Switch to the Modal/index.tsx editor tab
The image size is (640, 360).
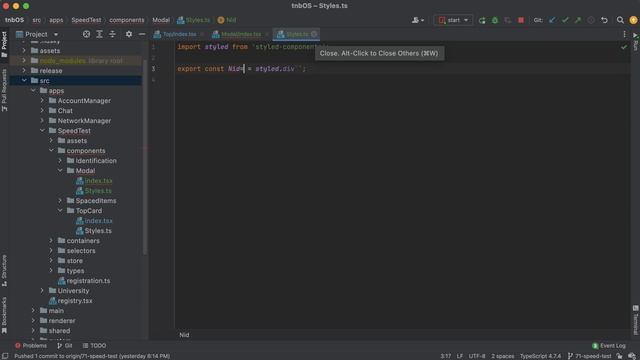point(236,34)
